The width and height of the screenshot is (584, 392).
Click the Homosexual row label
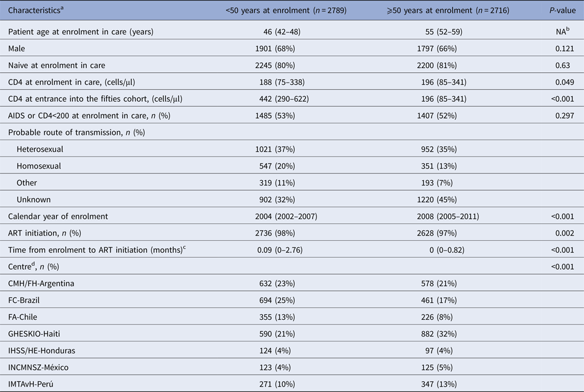(x=39, y=166)
